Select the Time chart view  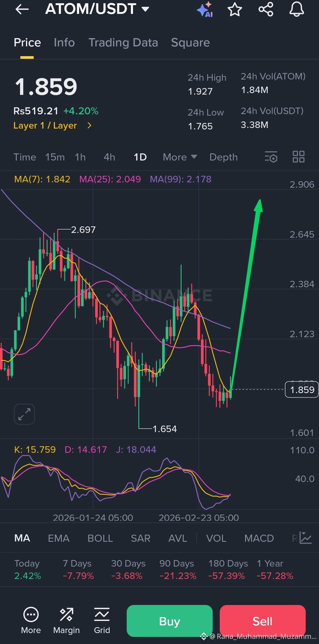[x=25, y=157]
